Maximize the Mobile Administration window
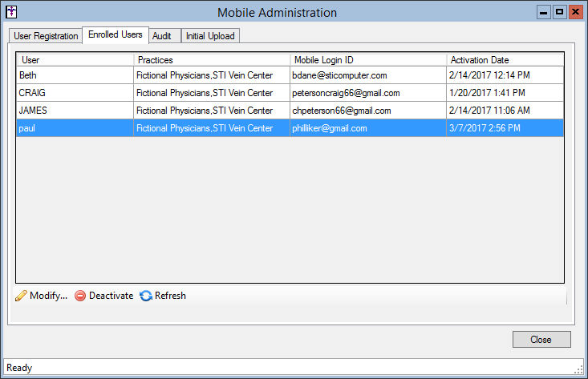 point(559,12)
